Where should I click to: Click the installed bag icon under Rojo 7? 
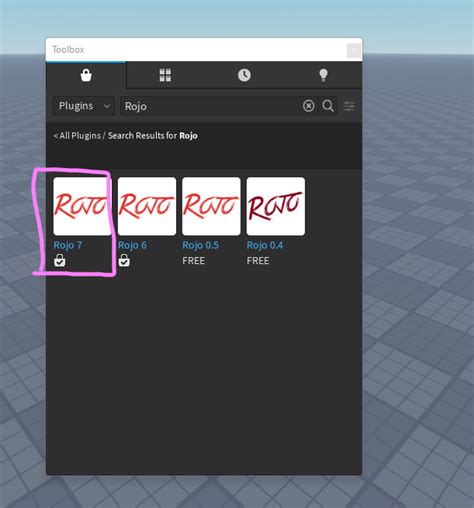(60, 260)
